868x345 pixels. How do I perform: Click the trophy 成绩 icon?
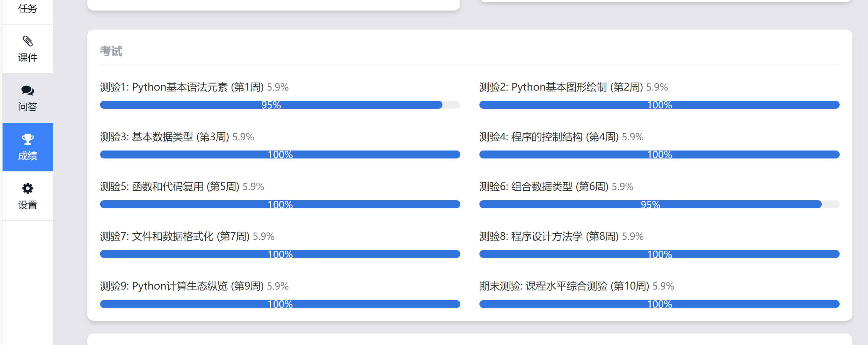28,139
